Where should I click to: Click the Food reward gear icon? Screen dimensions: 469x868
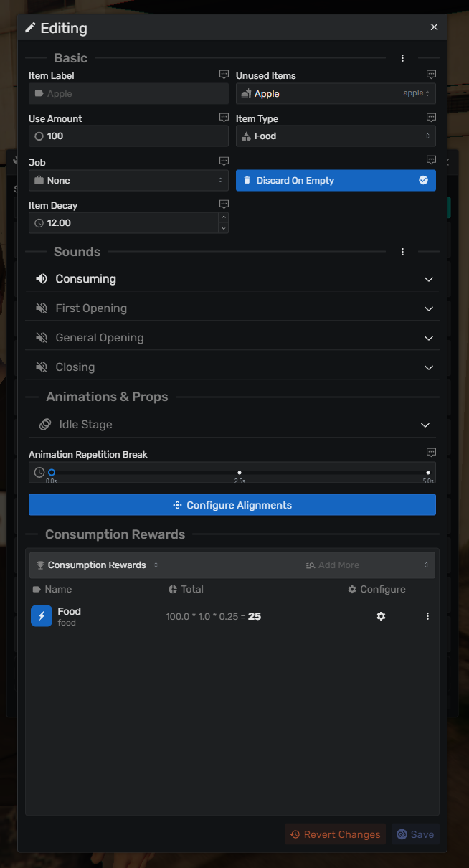(381, 616)
